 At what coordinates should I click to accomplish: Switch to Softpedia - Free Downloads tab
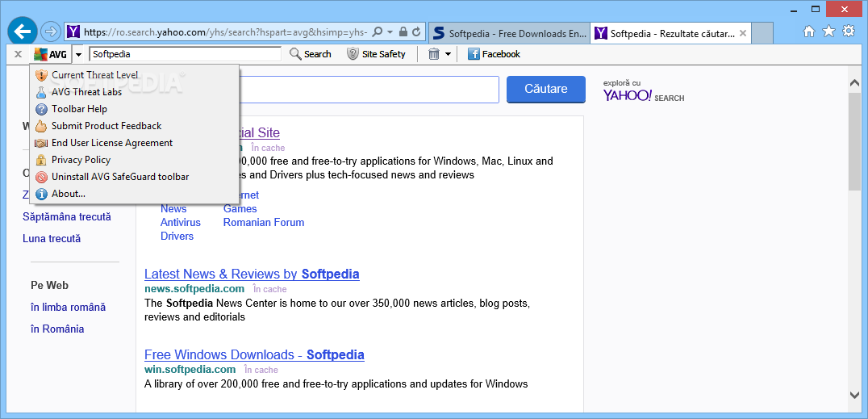[x=509, y=33]
